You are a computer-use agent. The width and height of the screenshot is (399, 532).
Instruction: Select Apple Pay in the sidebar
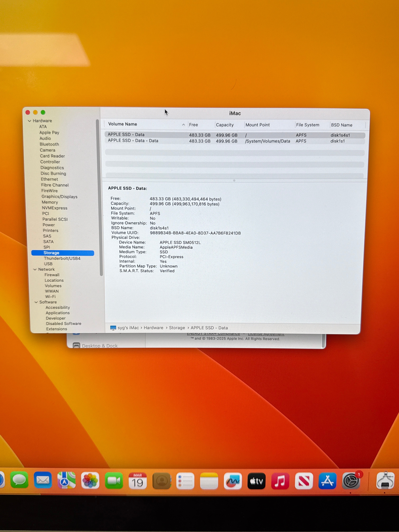tap(49, 132)
